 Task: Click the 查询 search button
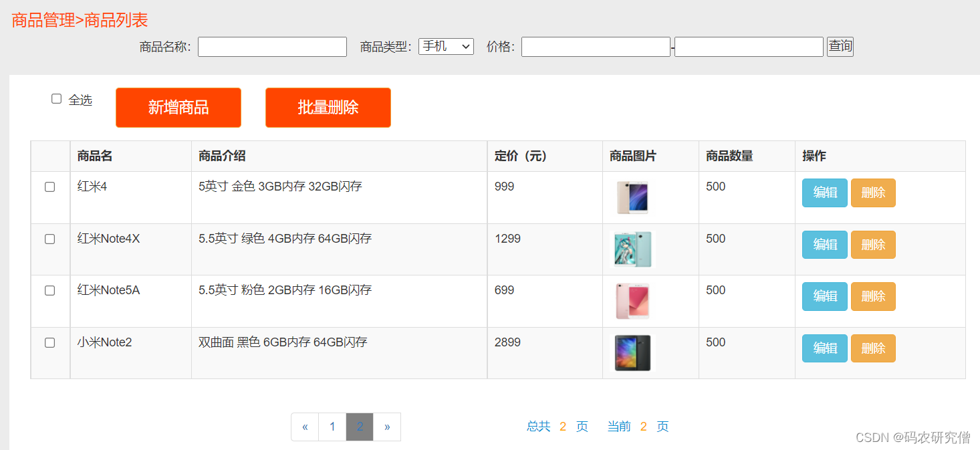(x=839, y=46)
